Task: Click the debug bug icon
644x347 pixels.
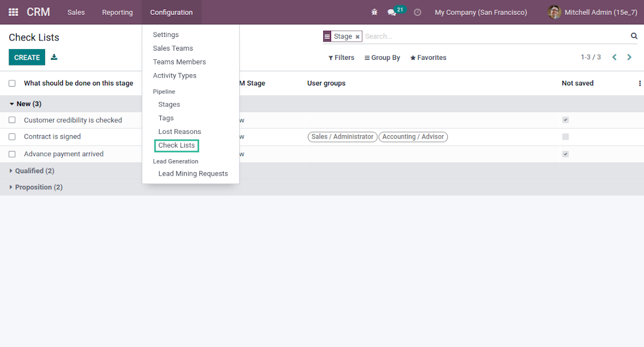Action: pos(374,13)
